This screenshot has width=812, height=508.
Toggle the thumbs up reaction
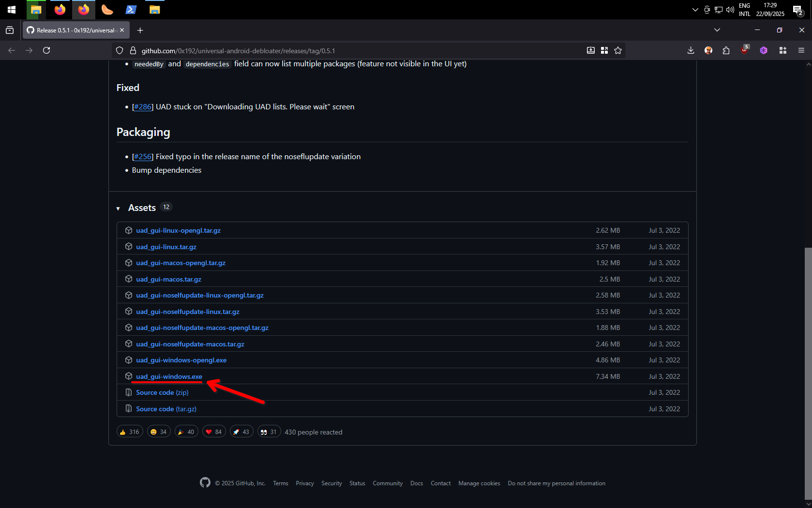click(x=130, y=432)
